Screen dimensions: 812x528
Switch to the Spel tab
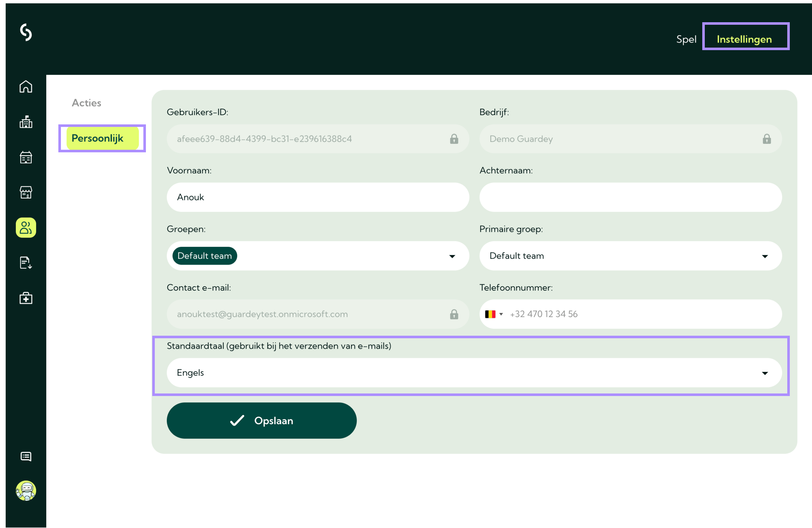pos(686,39)
